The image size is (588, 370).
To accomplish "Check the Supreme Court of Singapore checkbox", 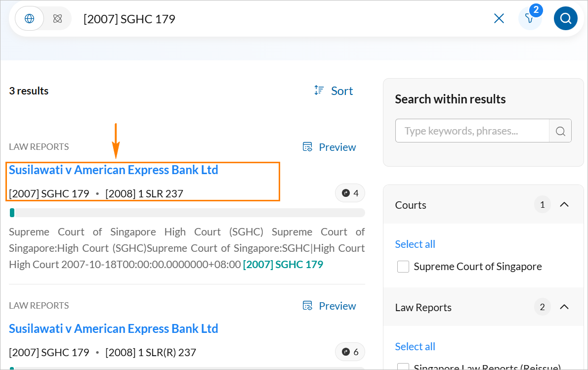I will point(403,267).
